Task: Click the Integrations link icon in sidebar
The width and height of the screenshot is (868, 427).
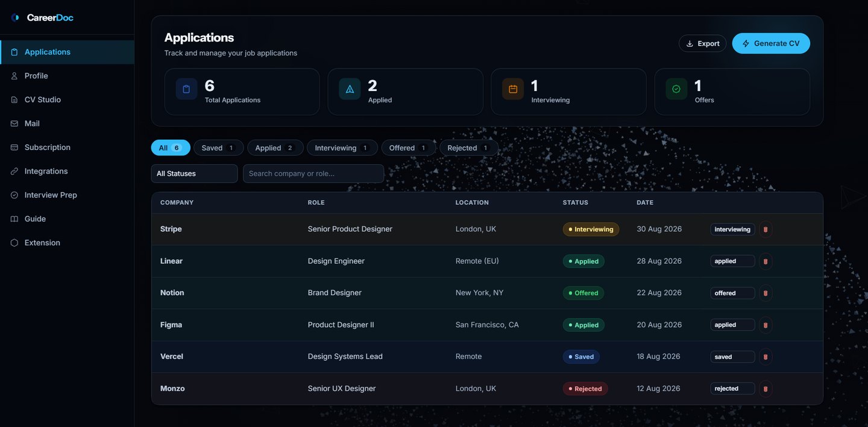Action: [14, 172]
